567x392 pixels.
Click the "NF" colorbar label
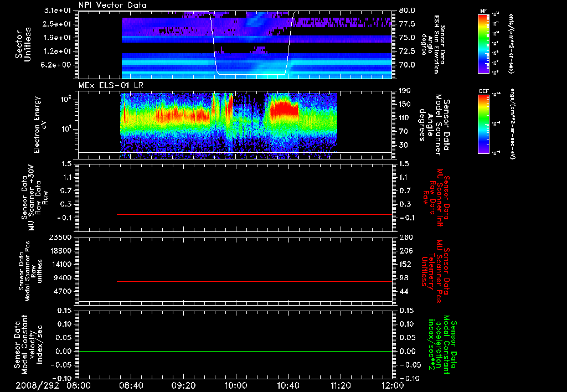click(483, 11)
